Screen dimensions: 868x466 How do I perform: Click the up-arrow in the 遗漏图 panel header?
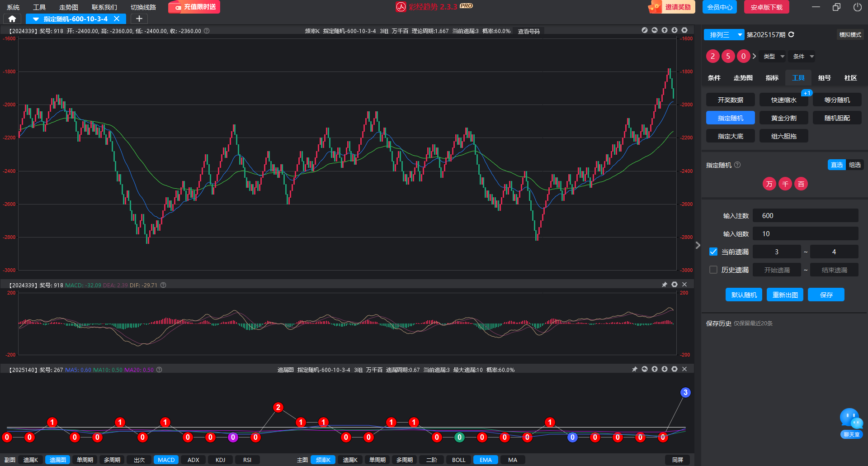(x=655, y=369)
